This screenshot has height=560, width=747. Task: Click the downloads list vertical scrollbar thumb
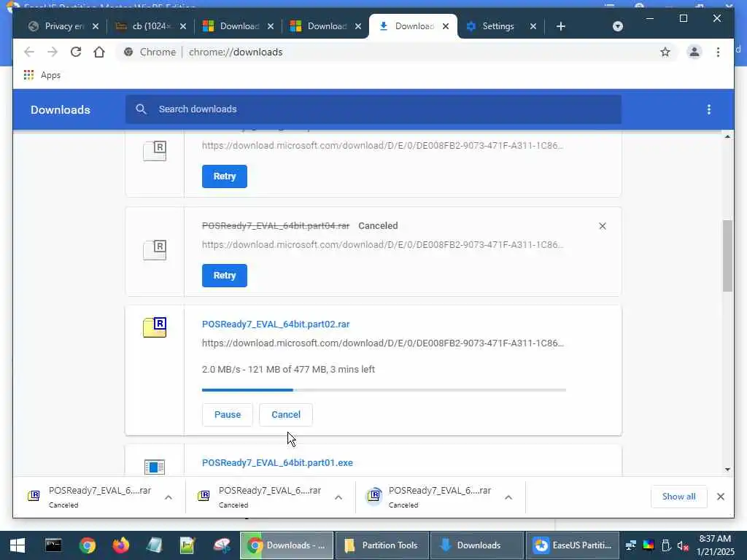click(x=727, y=256)
